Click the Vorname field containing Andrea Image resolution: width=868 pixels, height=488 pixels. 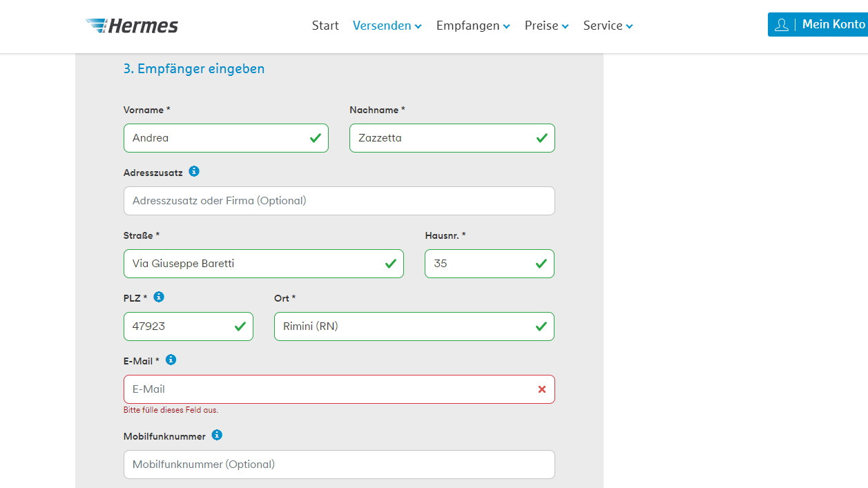click(226, 138)
